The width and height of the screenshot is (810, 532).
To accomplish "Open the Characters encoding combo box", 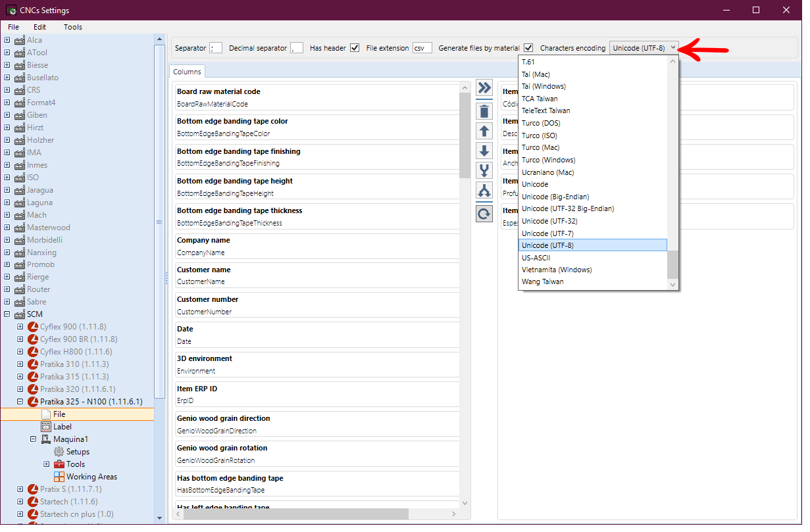I will 644,48.
